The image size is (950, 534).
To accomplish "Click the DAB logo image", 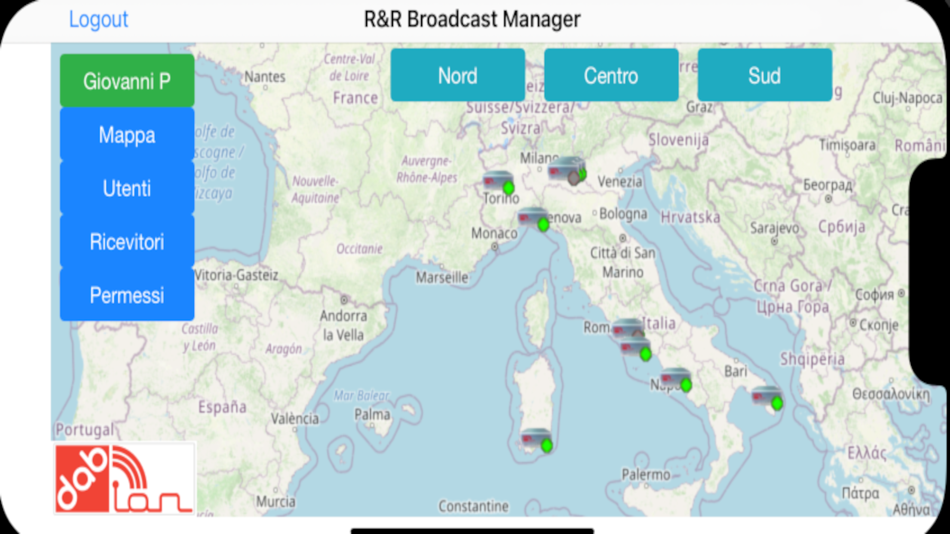I will coord(125,479).
